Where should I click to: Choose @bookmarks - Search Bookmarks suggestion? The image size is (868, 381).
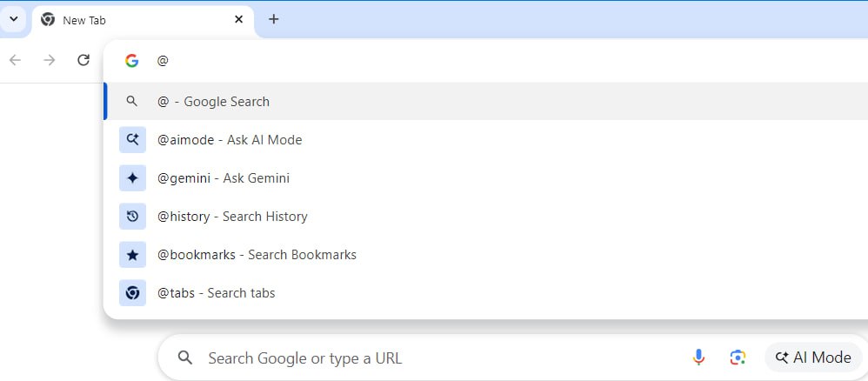click(485, 255)
